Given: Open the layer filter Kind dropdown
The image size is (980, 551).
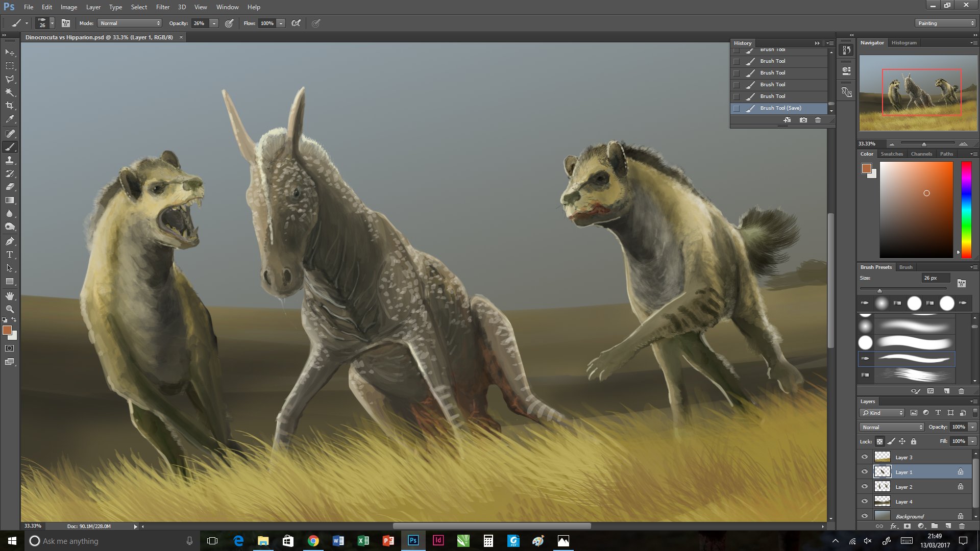Looking at the screenshot, I should tap(883, 413).
